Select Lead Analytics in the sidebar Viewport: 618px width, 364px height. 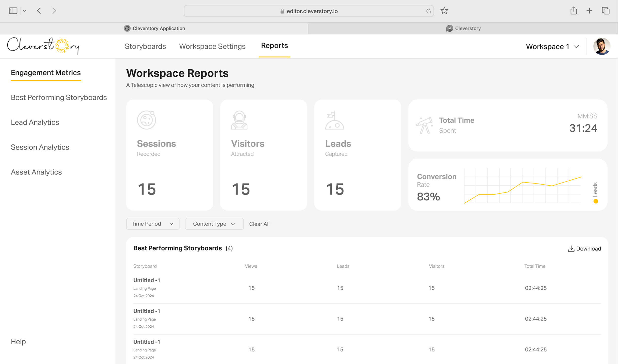(35, 122)
